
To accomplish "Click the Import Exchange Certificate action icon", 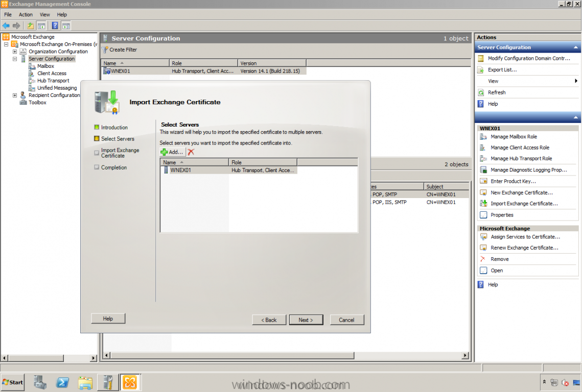I will (483, 204).
